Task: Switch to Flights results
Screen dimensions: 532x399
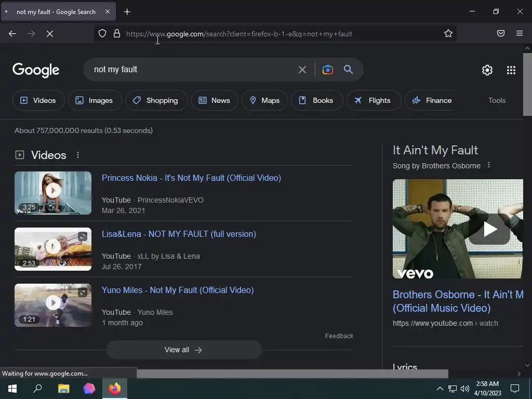Action: tap(374, 100)
